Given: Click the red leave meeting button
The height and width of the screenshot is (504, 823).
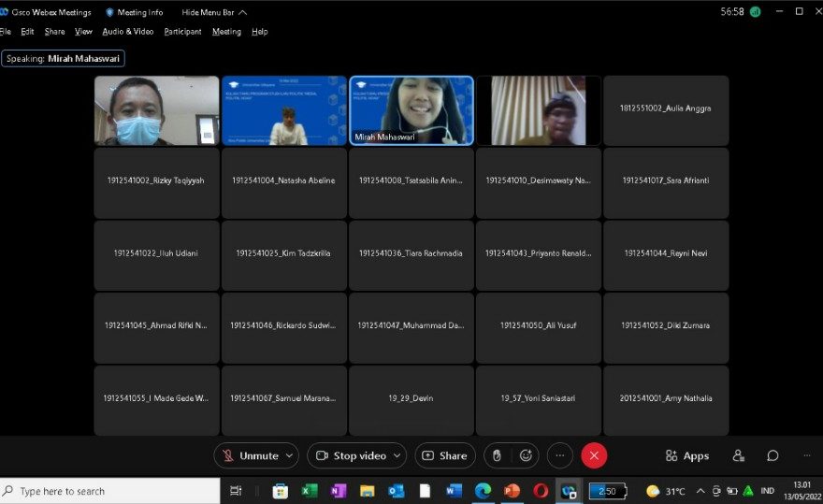Looking at the screenshot, I should tap(594, 455).
